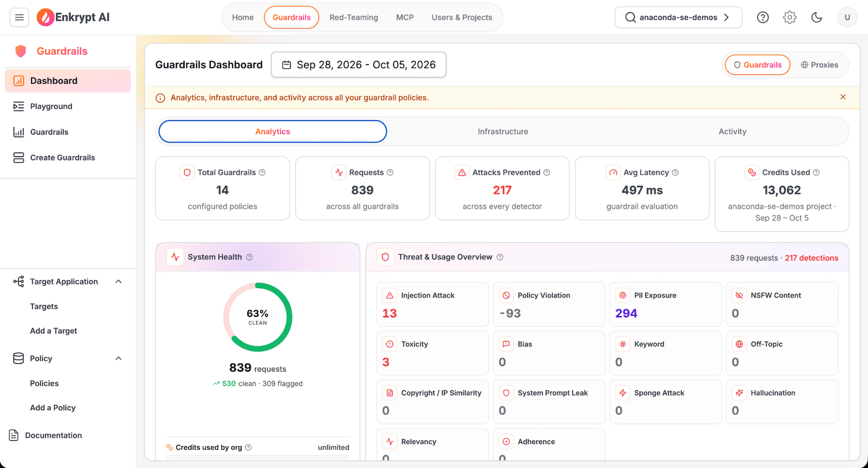Select the Analytics tab
This screenshot has width=868, height=468.
pyautogui.click(x=273, y=131)
